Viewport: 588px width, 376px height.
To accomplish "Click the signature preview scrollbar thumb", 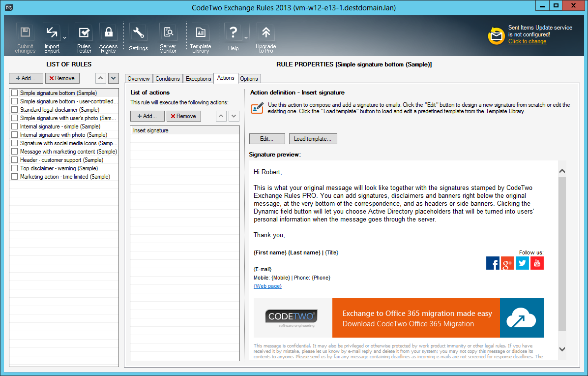I will 562,254.
